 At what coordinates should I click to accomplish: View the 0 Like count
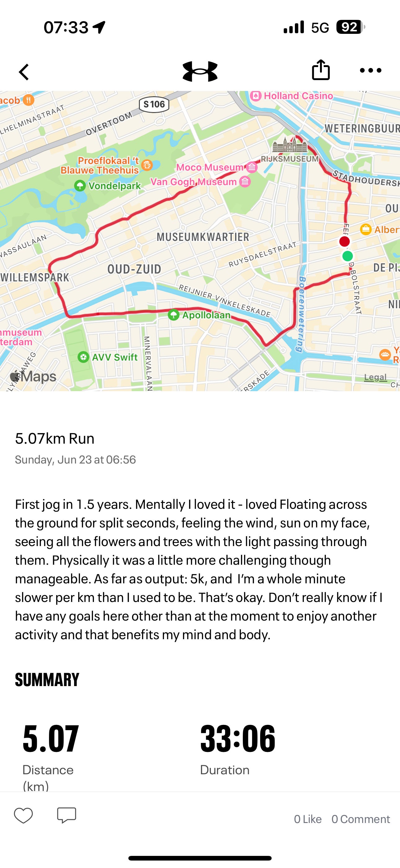click(307, 819)
